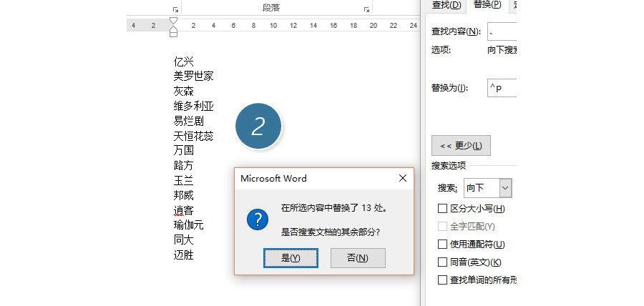Click the text 维多利亚
The height and width of the screenshot is (306, 644).
(x=193, y=107)
